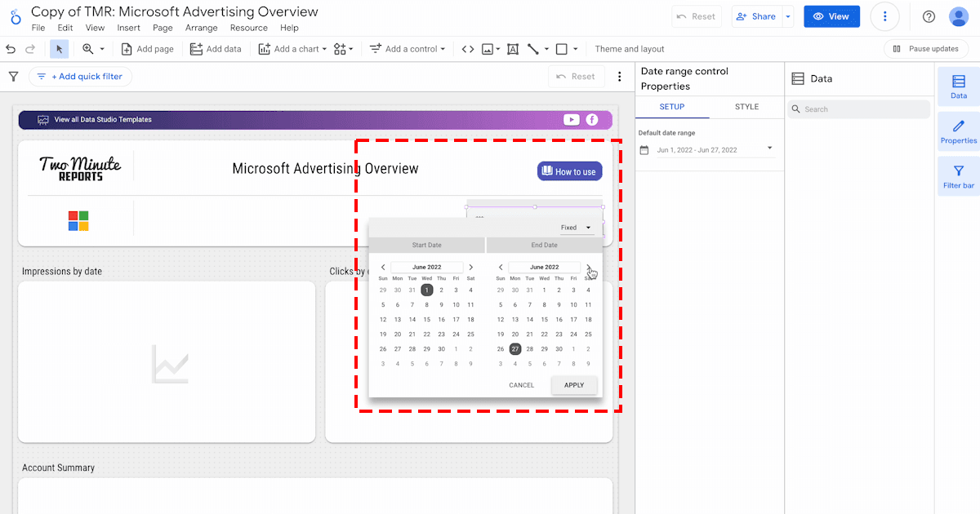Viewport: 980px width, 514px height.
Task: Go to previous month in start calendar
Action: click(383, 267)
